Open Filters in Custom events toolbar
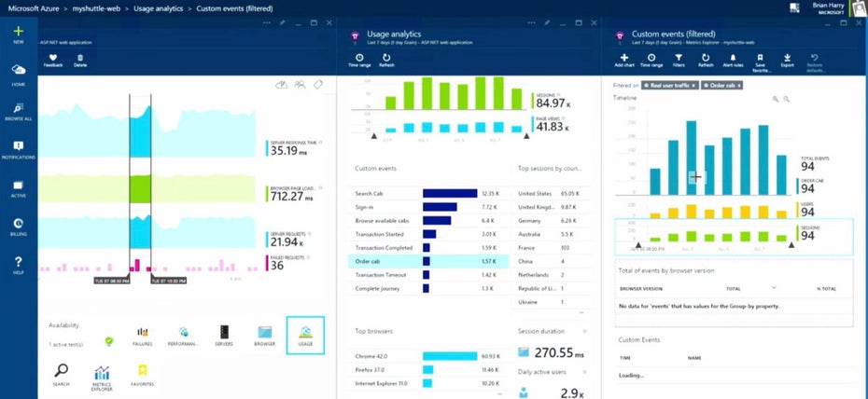The image size is (868, 399). tap(679, 58)
